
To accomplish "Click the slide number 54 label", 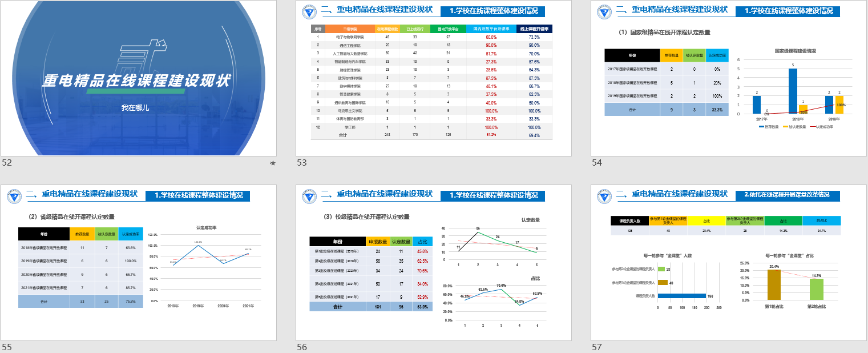I will coord(597,163).
